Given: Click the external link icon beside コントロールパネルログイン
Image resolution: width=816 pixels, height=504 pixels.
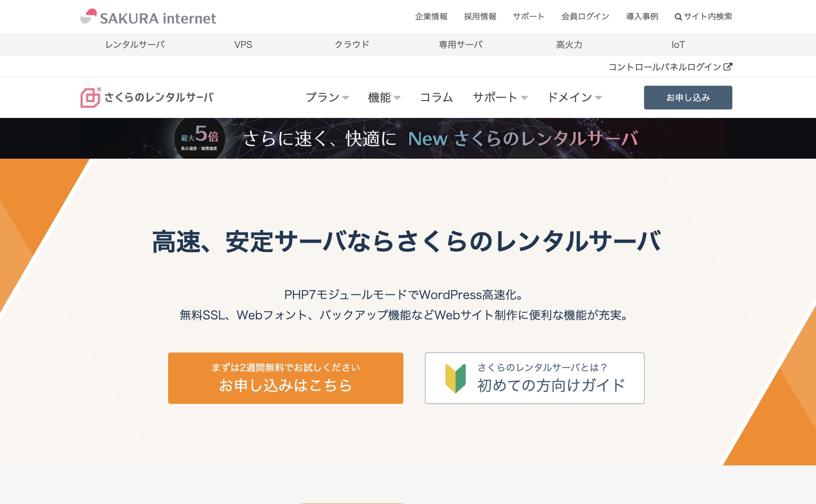Looking at the screenshot, I should pyautogui.click(x=728, y=67).
